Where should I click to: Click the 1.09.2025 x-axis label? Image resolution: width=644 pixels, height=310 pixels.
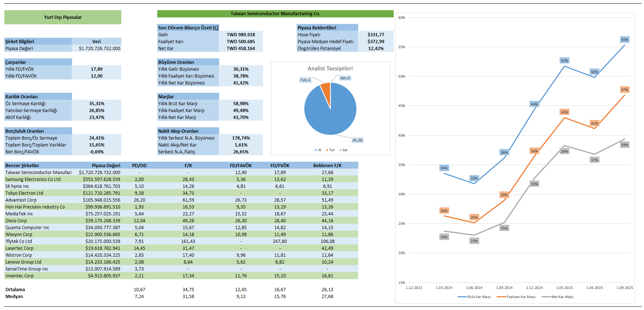[x=624, y=288]
